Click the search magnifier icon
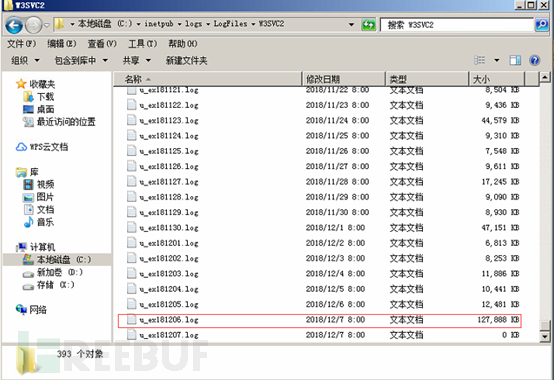 542,24
